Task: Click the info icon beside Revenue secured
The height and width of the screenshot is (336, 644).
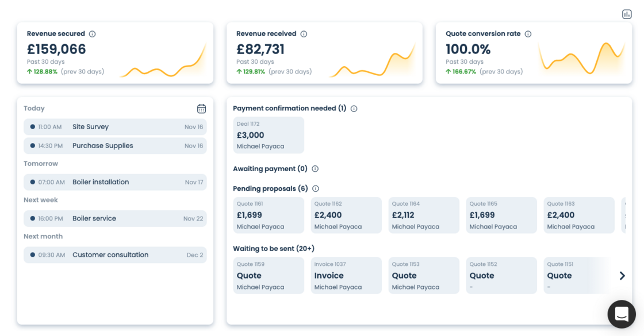Action: pos(92,34)
